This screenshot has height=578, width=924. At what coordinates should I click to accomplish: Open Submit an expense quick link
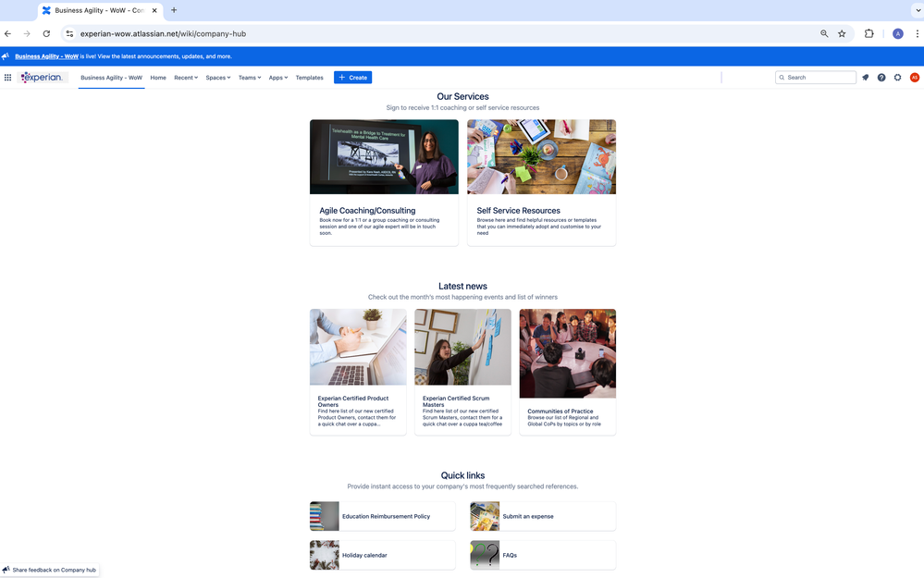[543, 516]
